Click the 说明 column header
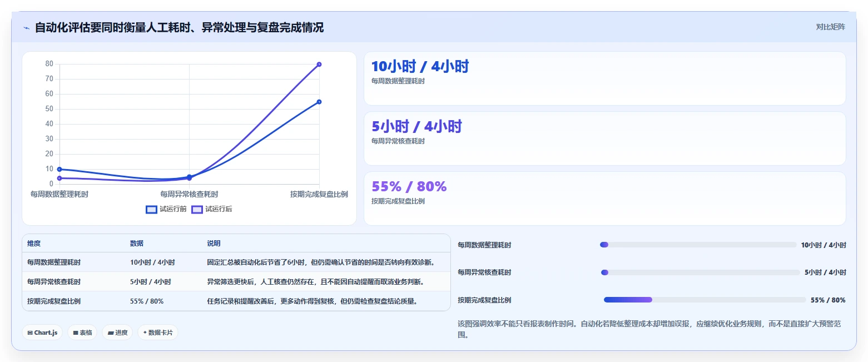 (214, 244)
